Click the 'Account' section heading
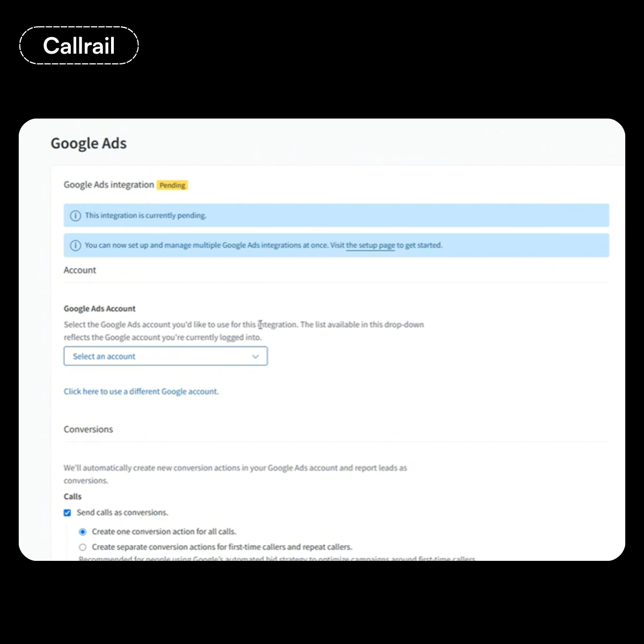 click(x=80, y=270)
